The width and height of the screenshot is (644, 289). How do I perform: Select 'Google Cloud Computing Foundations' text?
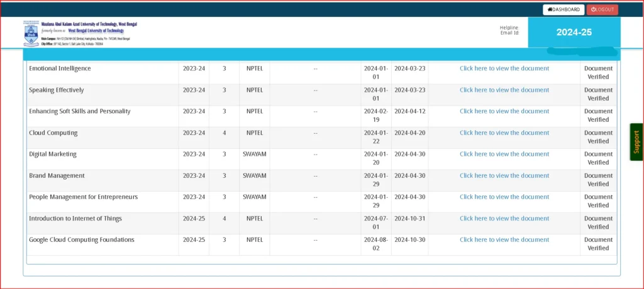tap(81, 240)
